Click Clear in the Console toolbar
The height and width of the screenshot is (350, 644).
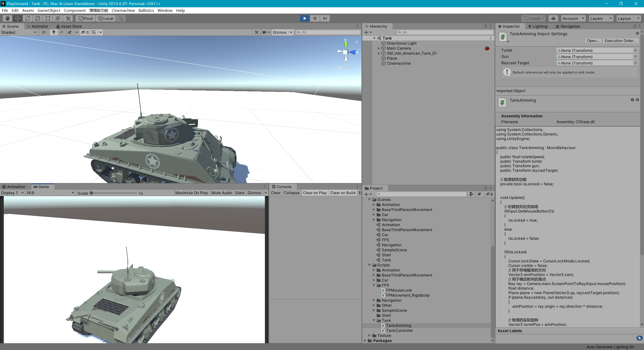[x=275, y=193]
